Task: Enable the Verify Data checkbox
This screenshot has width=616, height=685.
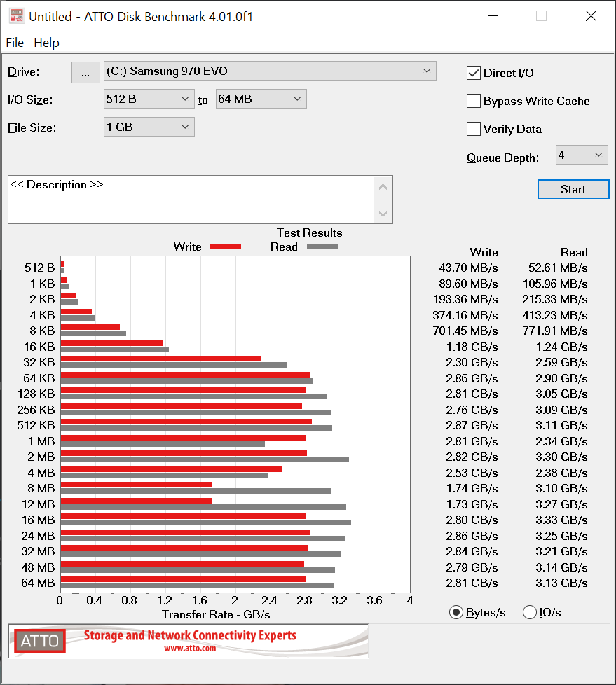Action: point(474,129)
